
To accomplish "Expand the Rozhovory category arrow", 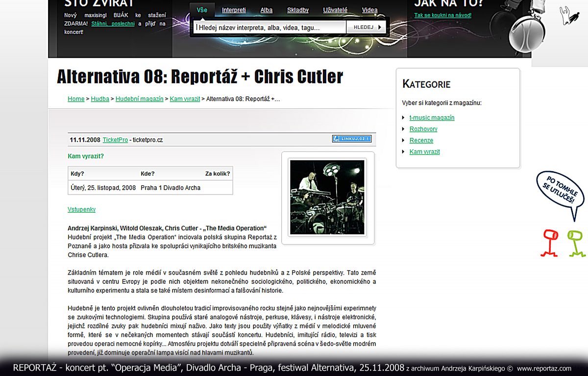I will pos(404,129).
